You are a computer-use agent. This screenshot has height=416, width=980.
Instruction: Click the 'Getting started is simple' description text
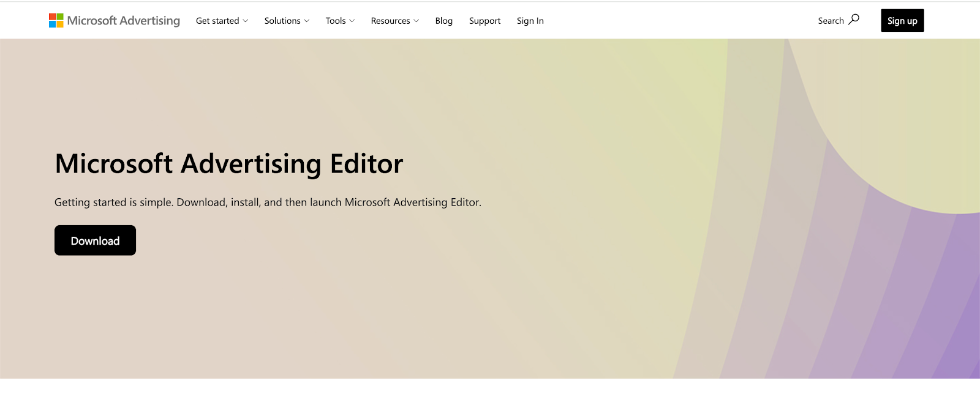coord(268,202)
